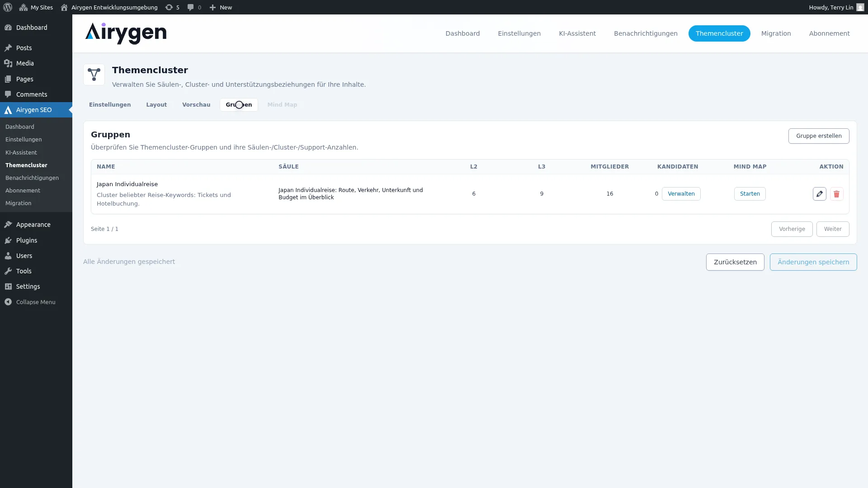Delete the group via trash icon
Viewport: 868px width, 488px height.
(x=836, y=193)
